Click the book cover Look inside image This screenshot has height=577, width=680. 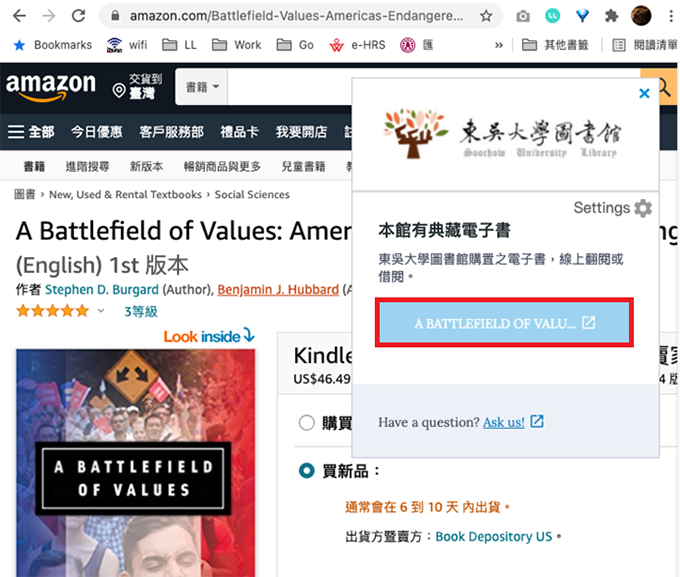[136, 463]
